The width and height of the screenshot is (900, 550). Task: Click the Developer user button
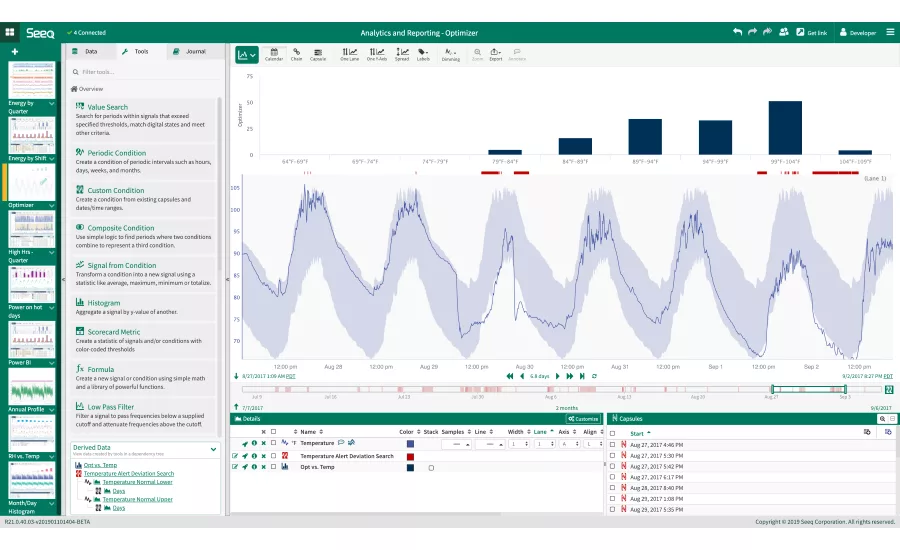click(x=858, y=33)
